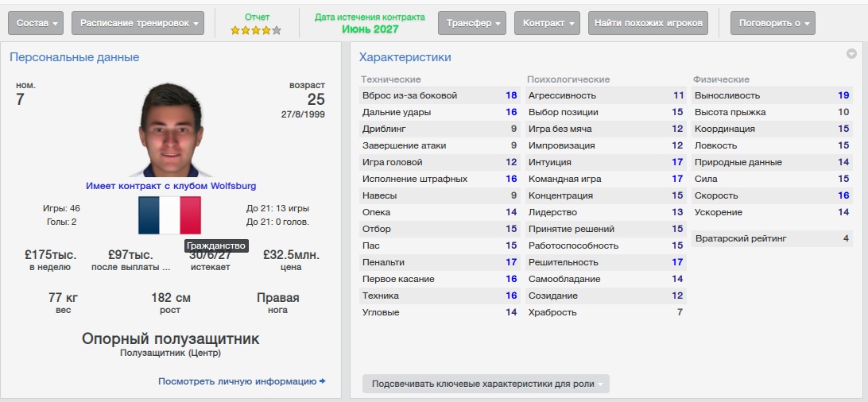This screenshot has height=402, width=868.
Task: Click the Вратарский рейтинг row
Action: coord(771,238)
